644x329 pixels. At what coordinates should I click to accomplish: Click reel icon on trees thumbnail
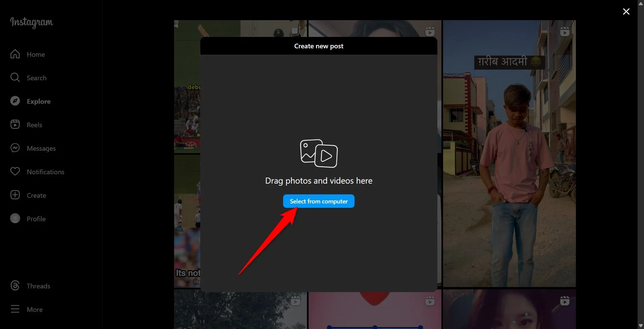[x=295, y=301]
